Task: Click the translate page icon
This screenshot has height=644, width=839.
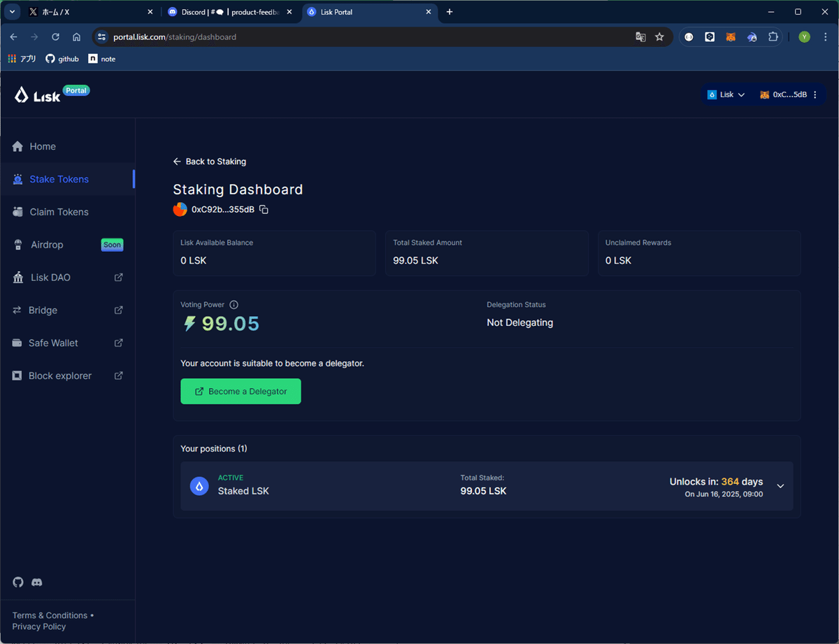Action: coord(640,37)
